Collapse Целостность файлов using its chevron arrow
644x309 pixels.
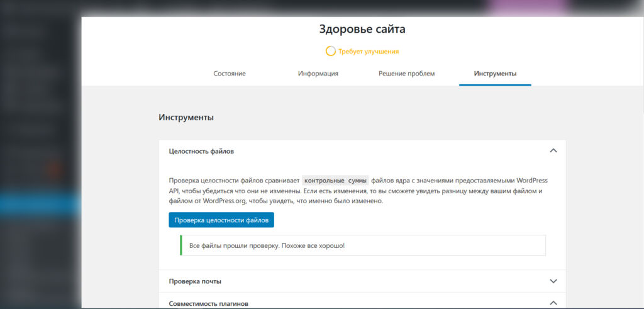(x=553, y=151)
